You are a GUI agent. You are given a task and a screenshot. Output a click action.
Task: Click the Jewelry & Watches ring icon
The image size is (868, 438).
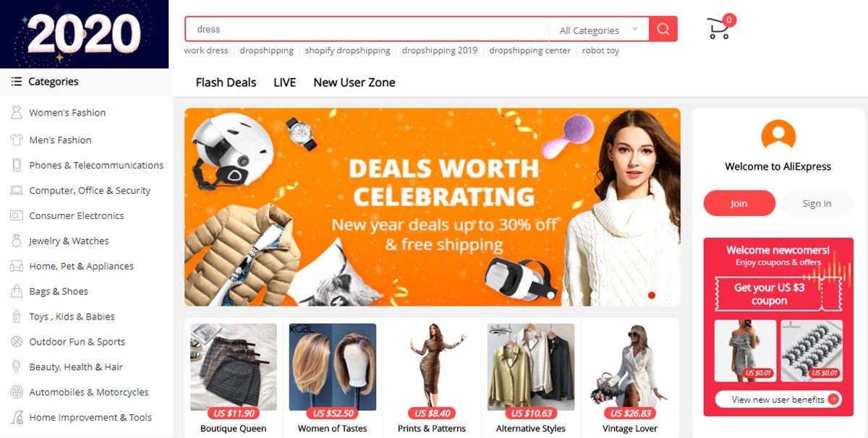pyautogui.click(x=16, y=241)
